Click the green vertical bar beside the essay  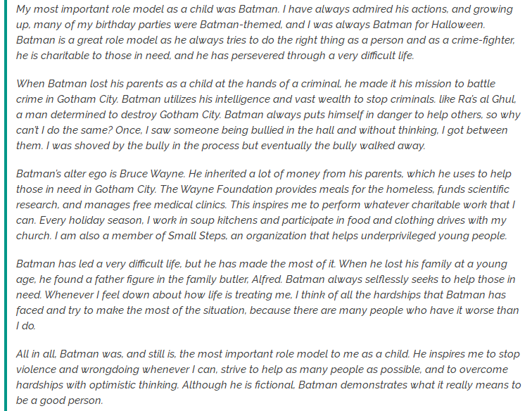pyautogui.click(x=6, y=205)
